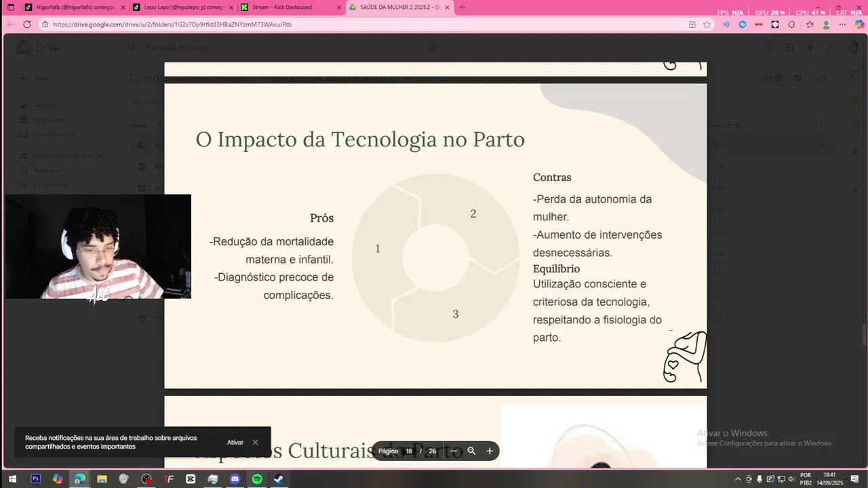Bookmark this page with the star icon
The width and height of the screenshot is (868, 488).
[x=707, y=24]
